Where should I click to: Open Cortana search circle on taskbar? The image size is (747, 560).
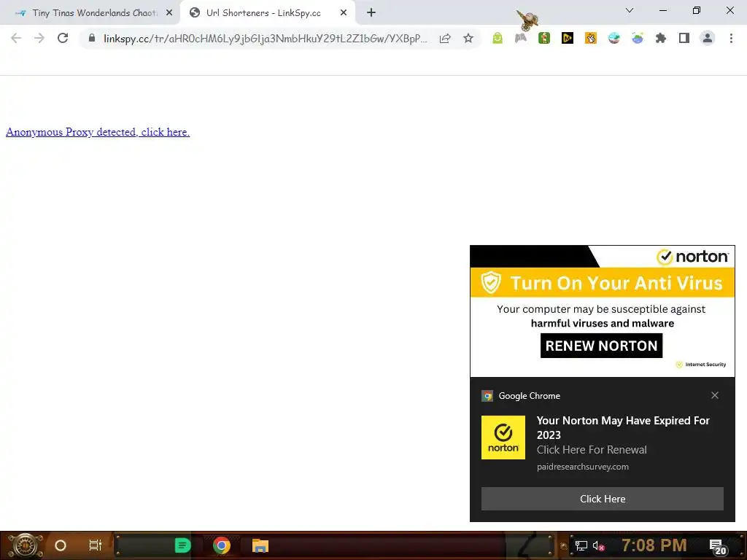pos(61,545)
